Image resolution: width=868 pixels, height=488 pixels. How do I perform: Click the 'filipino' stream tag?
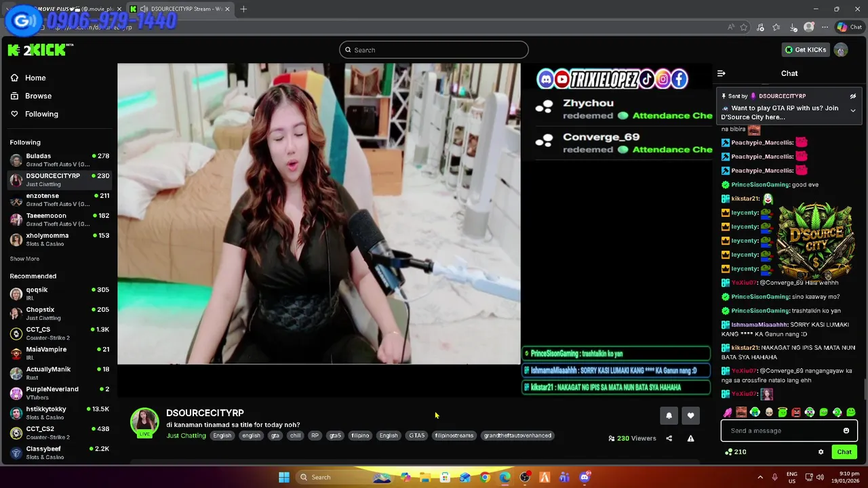tap(360, 436)
